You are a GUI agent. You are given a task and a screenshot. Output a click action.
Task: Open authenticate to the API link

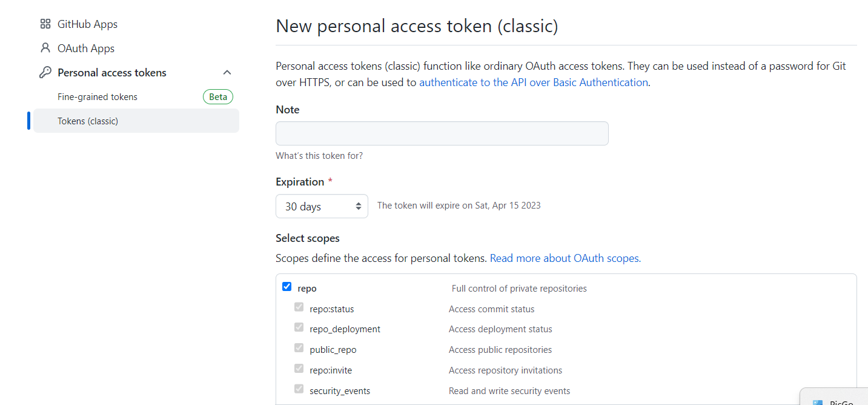pos(534,82)
